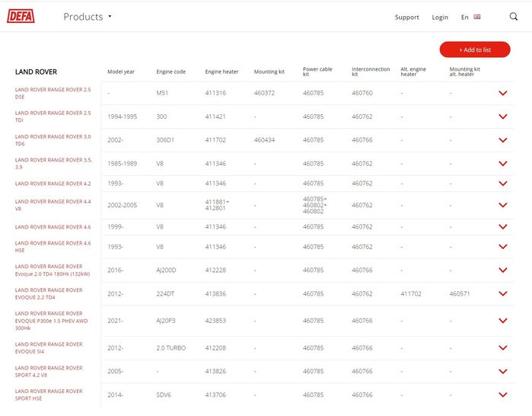The width and height of the screenshot is (532, 416).
Task: Click alt. engine heater value 411702
Action: 410,293
